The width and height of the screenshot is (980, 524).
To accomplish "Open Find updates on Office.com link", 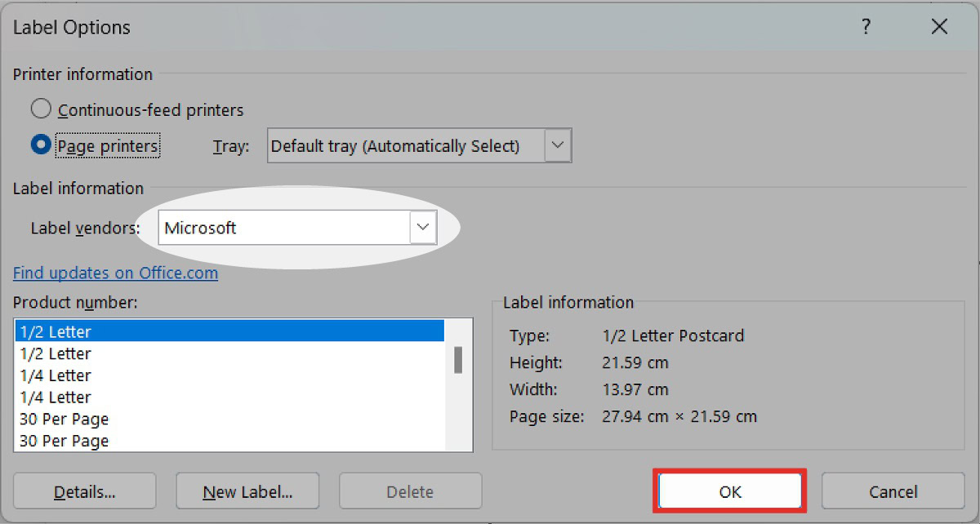I will [115, 273].
